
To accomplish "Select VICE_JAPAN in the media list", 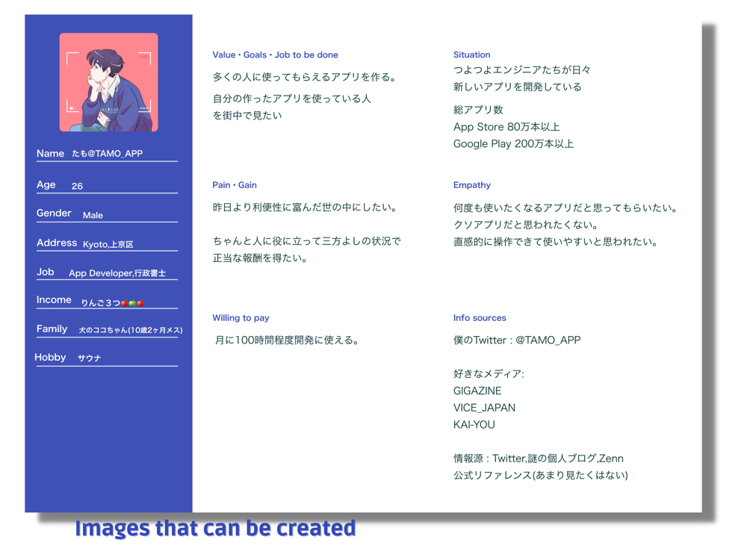I will [x=485, y=408].
